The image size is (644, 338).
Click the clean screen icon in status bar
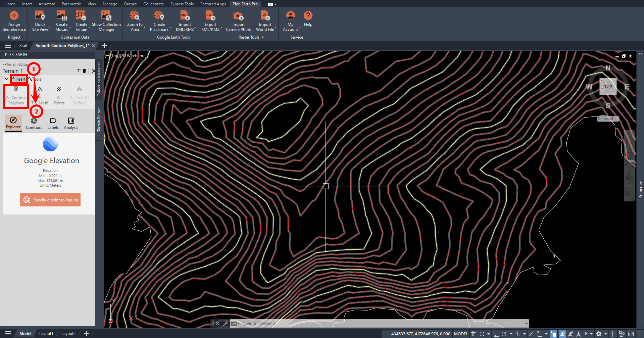point(631,334)
